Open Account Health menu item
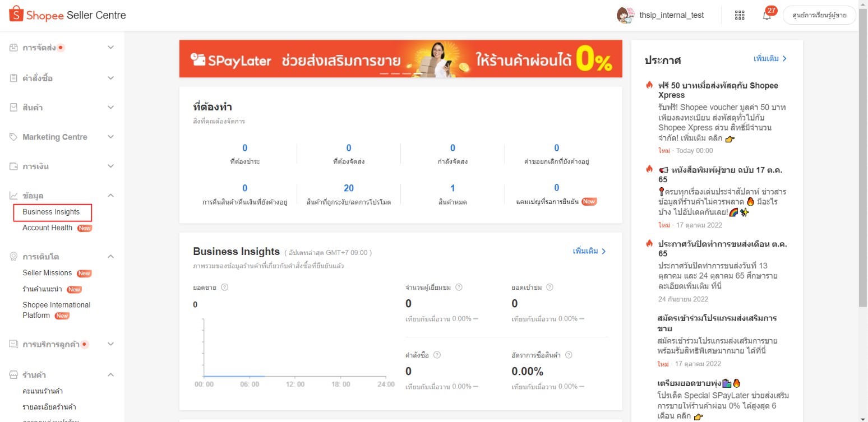 (47, 228)
